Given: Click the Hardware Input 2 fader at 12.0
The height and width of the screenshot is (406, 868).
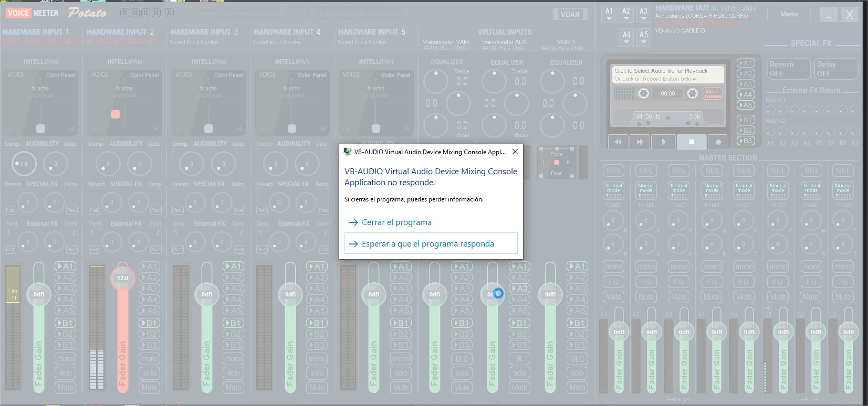Looking at the screenshot, I should [122, 278].
